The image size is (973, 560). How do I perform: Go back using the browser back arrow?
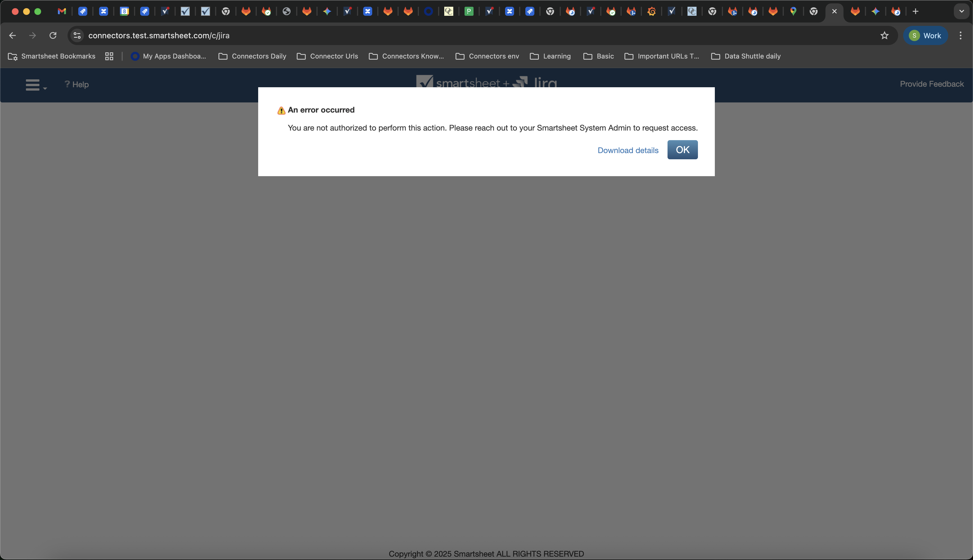12,35
